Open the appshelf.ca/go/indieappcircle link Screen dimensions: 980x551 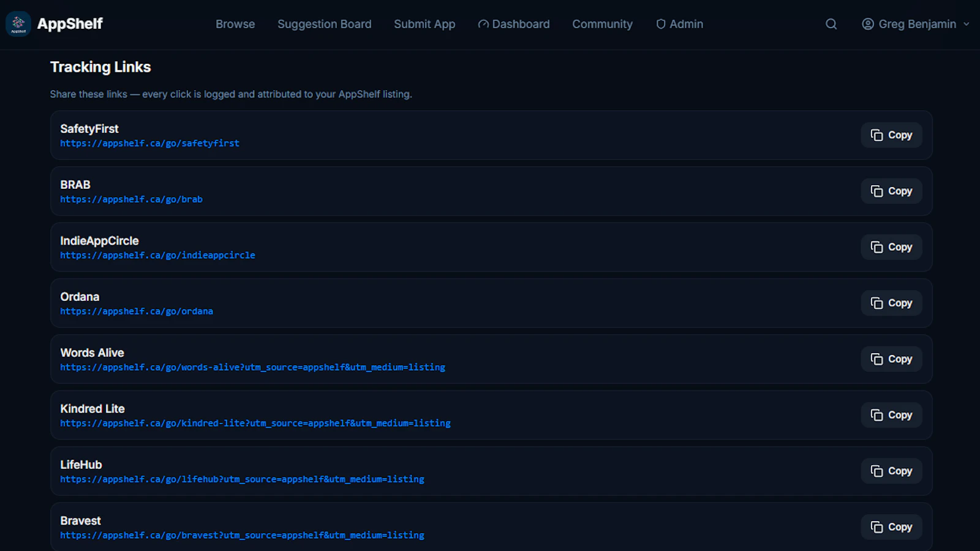pos(157,255)
